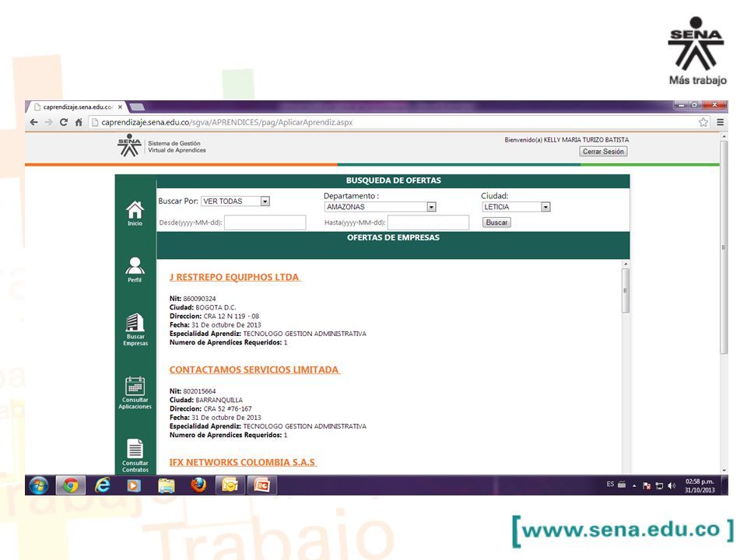Click the browser back arrow
747x560 pixels.
(x=33, y=122)
